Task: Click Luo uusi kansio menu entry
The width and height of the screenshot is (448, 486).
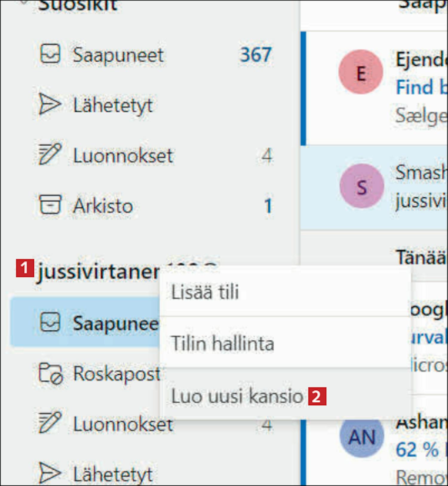Action: [x=237, y=396]
